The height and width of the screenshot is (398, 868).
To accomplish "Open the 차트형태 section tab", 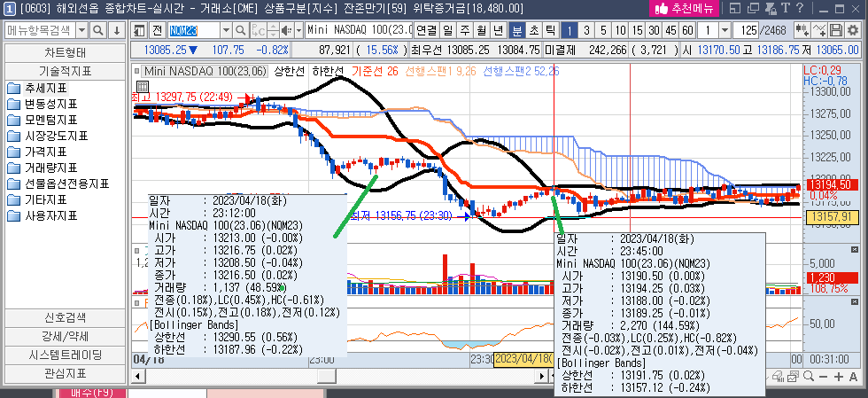I will click(66, 53).
